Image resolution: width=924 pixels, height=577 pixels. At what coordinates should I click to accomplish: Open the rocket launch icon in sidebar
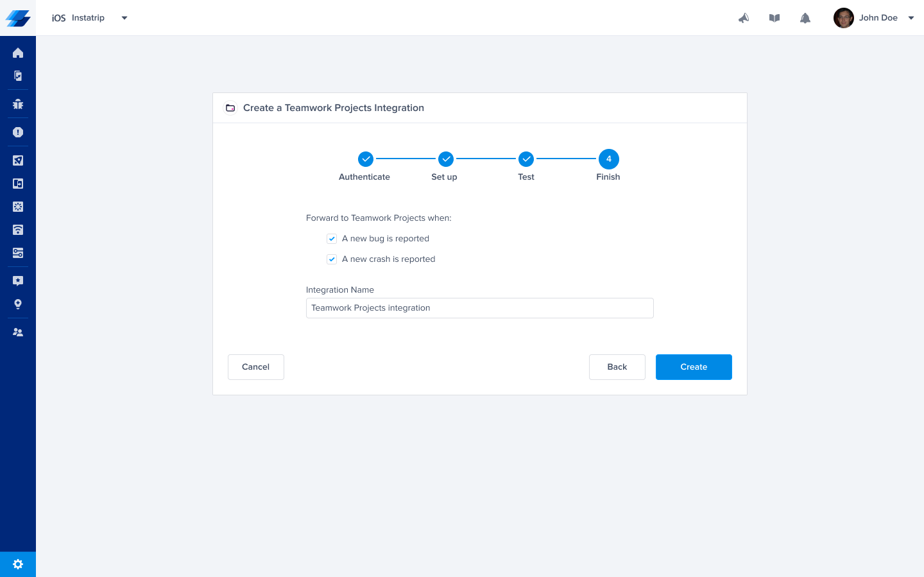[x=18, y=160]
